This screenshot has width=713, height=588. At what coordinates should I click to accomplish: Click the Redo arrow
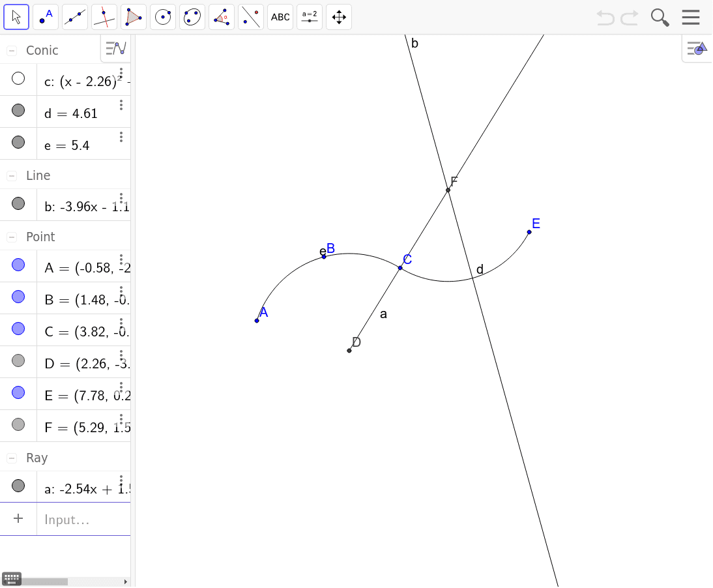(630, 18)
